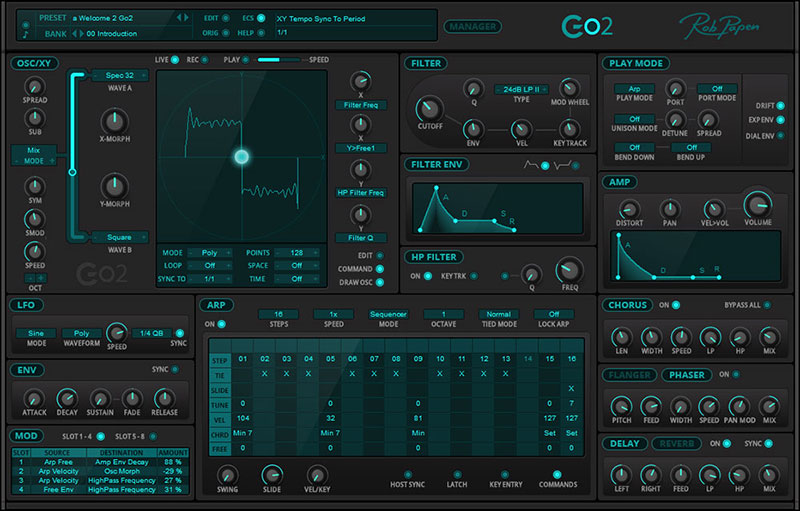Enable the Drift option
This screenshot has height=511, width=800.
click(780, 105)
